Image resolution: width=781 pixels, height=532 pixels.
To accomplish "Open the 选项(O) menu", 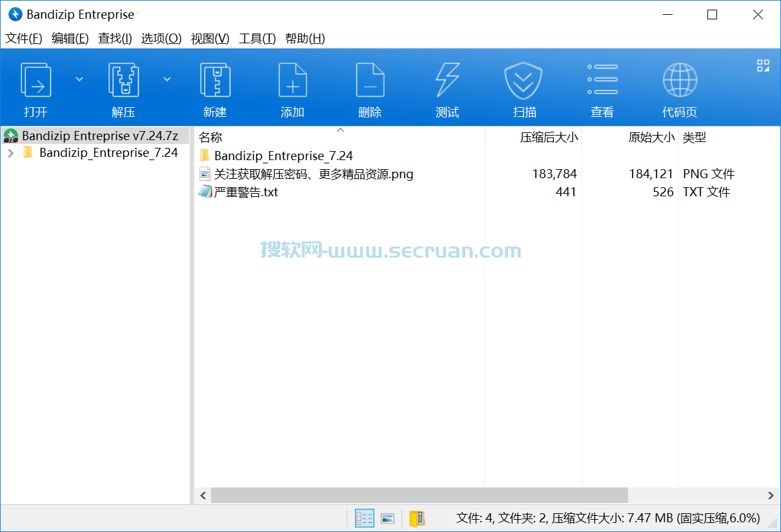I will click(161, 39).
